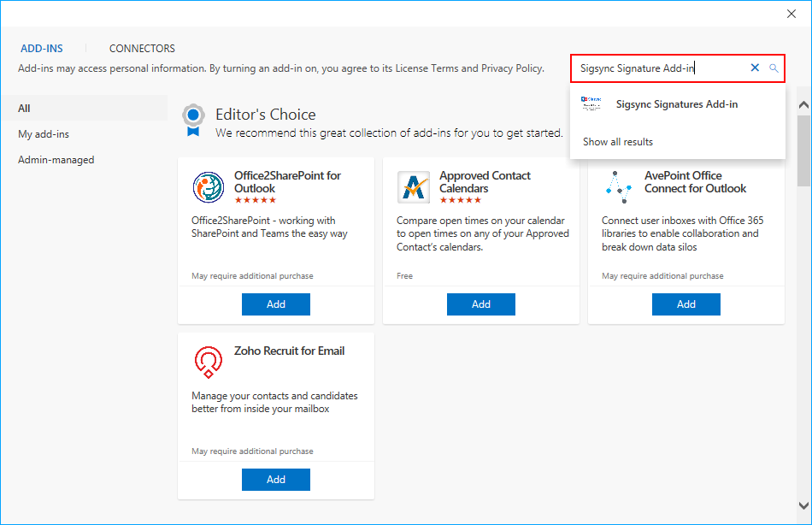Add the Approved Contact Calendars add-in

tap(480, 304)
